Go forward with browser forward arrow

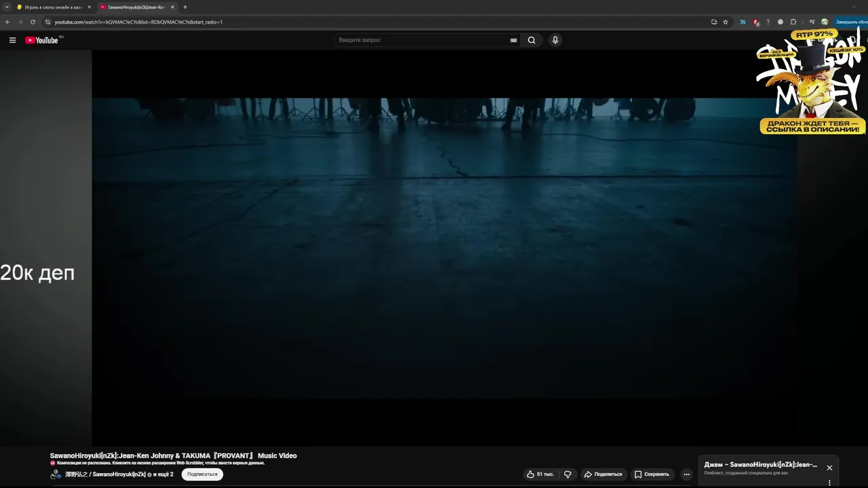tap(20, 22)
